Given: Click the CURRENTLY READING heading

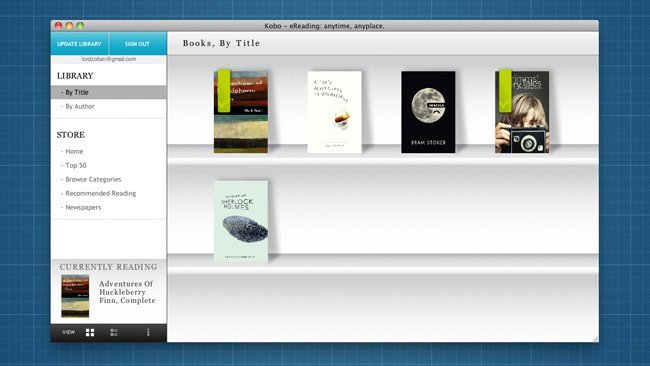Looking at the screenshot, I should 109,267.
